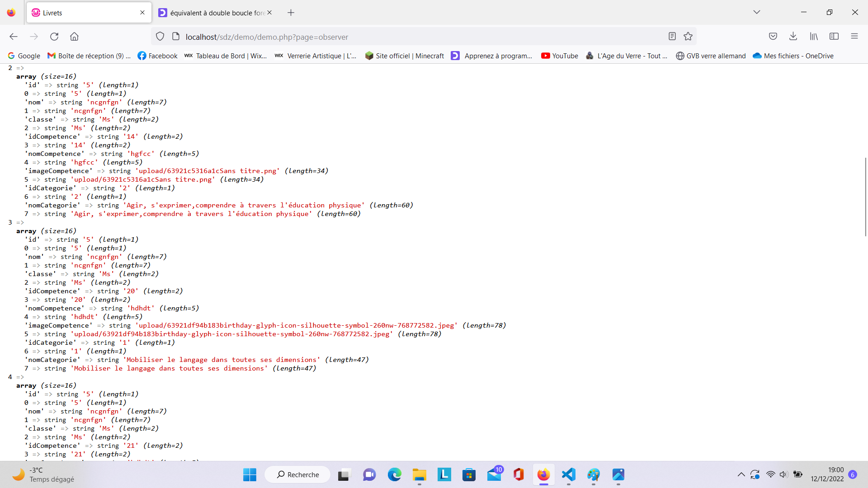This screenshot has height=488, width=868.
Task: Toggle the Firefox sidebar
Action: coord(834,37)
